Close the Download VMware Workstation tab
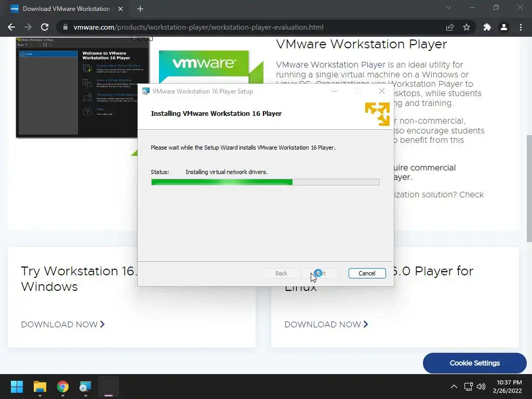The width and height of the screenshot is (532, 399). click(x=121, y=9)
